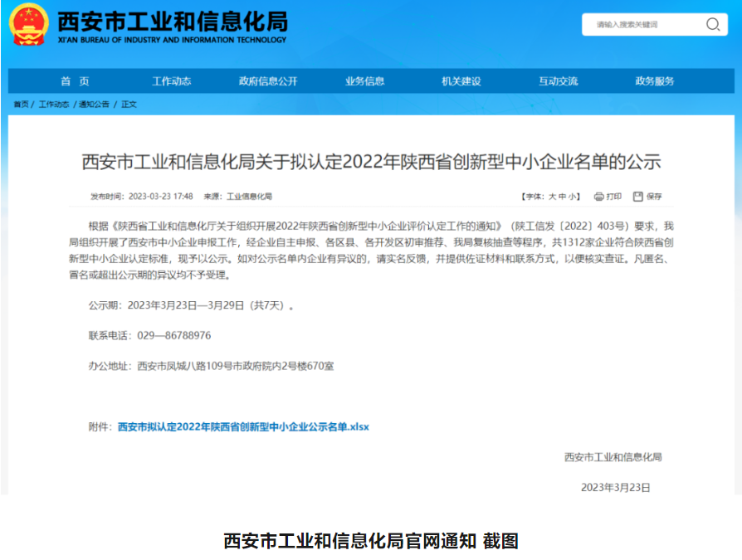Click the 通知公告 breadcrumb link
The width and height of the screenshot is (742, 560).
point(94,105)
